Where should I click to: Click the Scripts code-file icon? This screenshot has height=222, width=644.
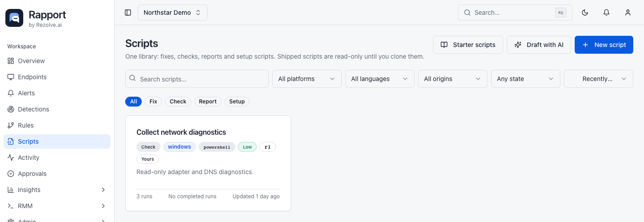tap(11, 141)
